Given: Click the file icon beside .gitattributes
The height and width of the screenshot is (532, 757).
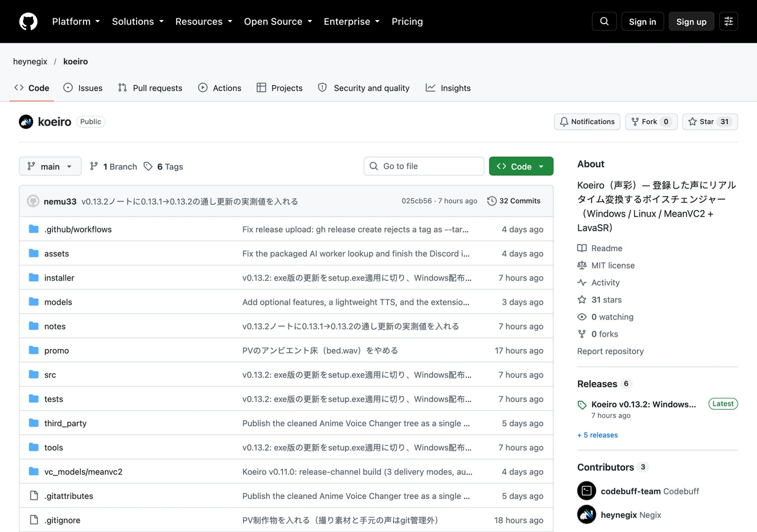Looking at the screenshot, I should click(x=34, y=496).
